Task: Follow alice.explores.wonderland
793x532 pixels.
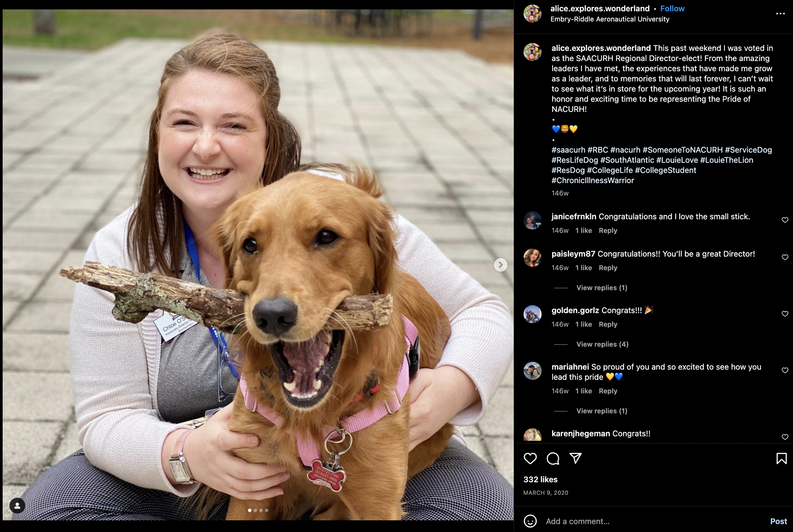Action: tap(672, 9)
